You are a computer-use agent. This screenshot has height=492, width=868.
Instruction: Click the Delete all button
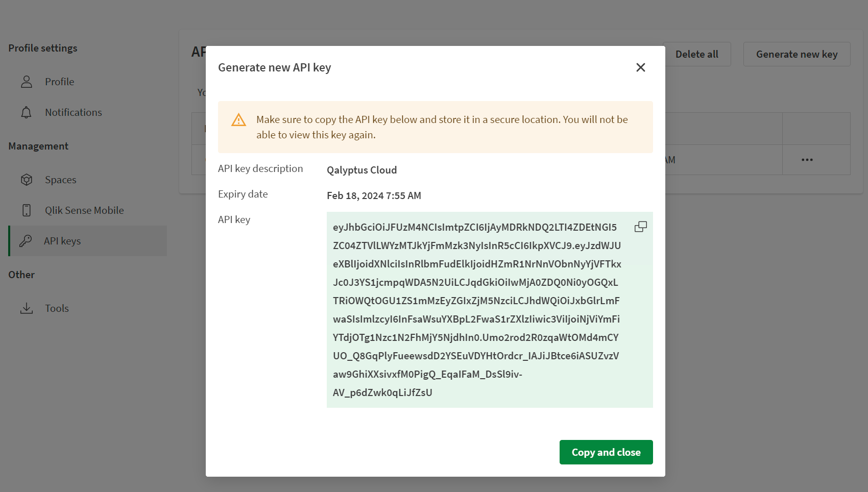(697, 54)
